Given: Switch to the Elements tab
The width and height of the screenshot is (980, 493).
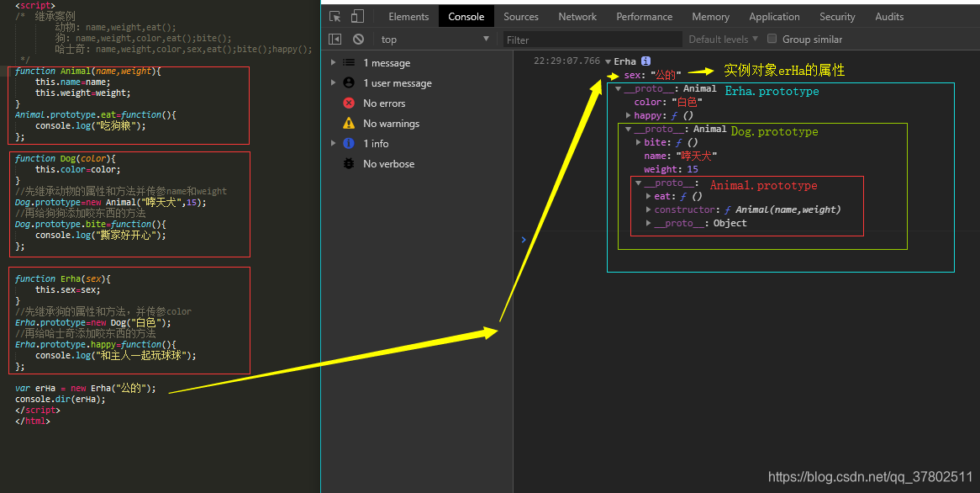Looking at the screenshot, I should click(x=408, y=17).
